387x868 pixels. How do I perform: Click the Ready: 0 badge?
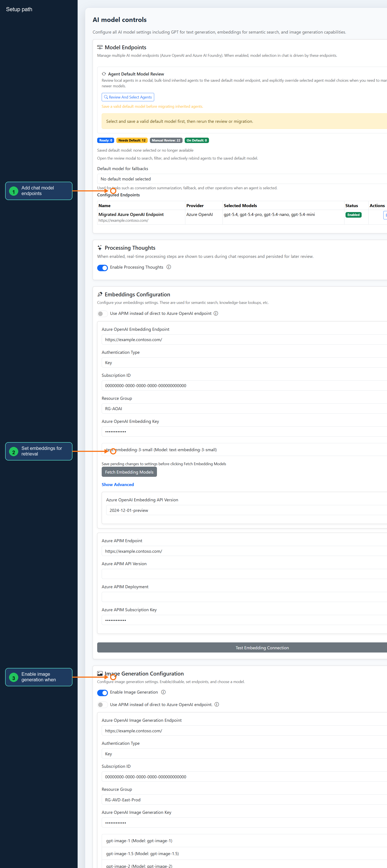106,140
